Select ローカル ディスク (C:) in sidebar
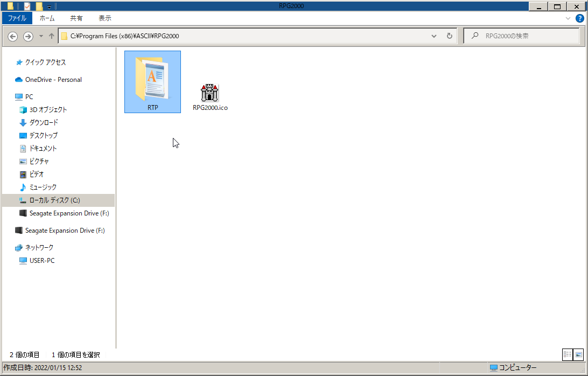Image resolution: width=588 pixels, height=376 pixels. [x=58, y=200]
